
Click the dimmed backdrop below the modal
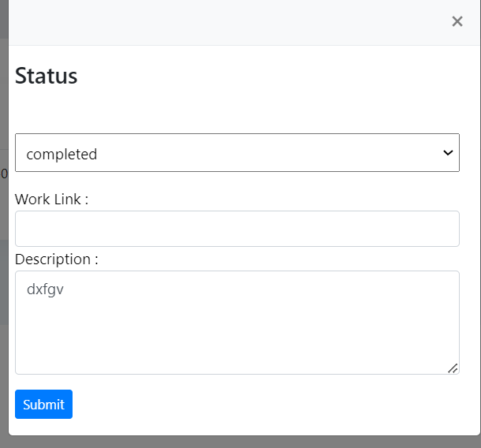click(x=237, y=442)
